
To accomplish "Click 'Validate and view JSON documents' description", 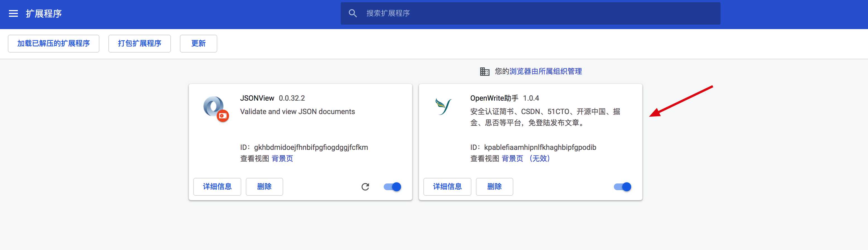I will pos(297,112).
